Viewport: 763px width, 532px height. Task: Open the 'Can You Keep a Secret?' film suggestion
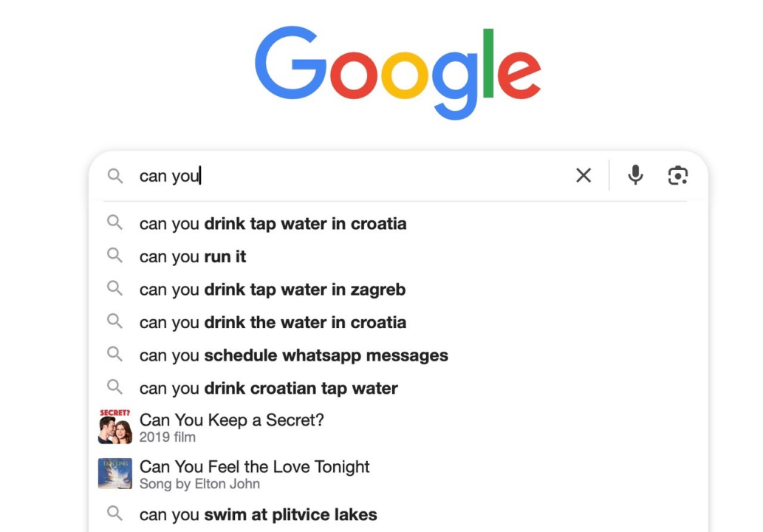(x=231, y=420)
